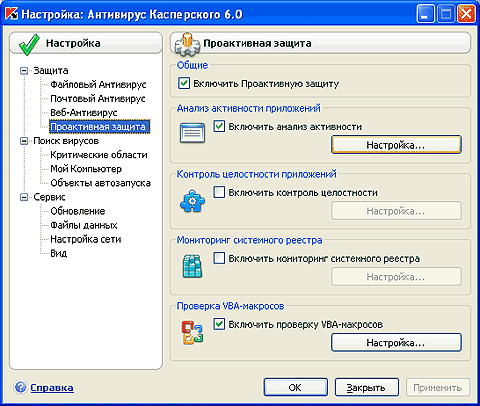This screenshot has width=480, height=406.
Task: Minimize the settings window
Action: [425, 14]
